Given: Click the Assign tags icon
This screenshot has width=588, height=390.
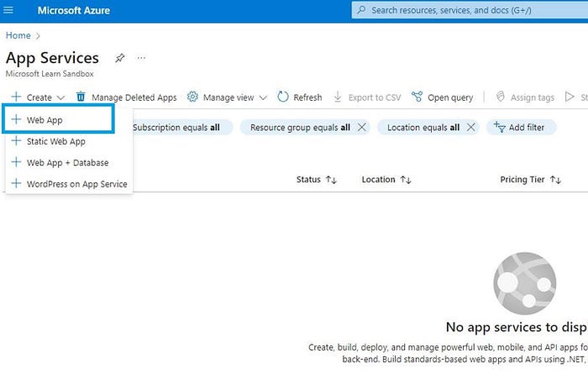Looking at the screenshot, I should click(x=500, y=97).
